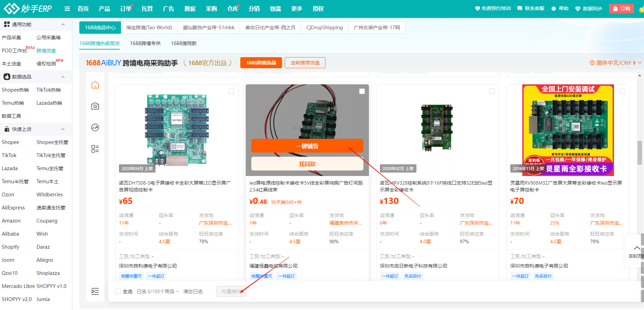Select checkbox on led屏电源线 product card
644x310 pixels.
point(362,91)
